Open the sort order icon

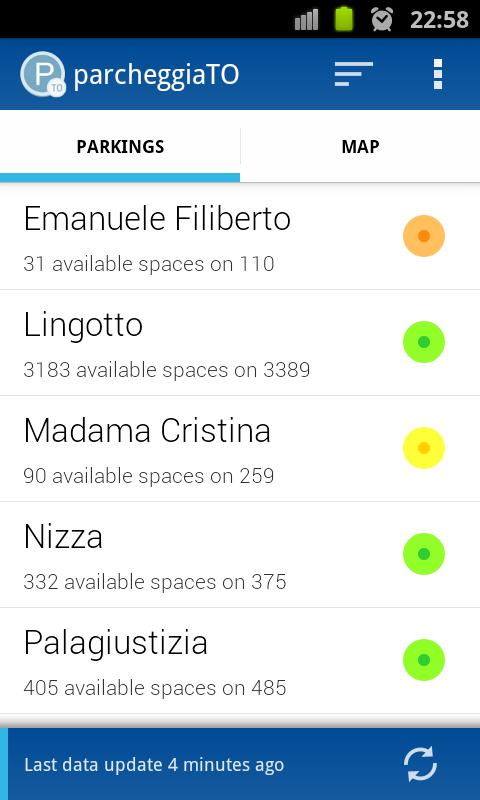click(353, 74)
